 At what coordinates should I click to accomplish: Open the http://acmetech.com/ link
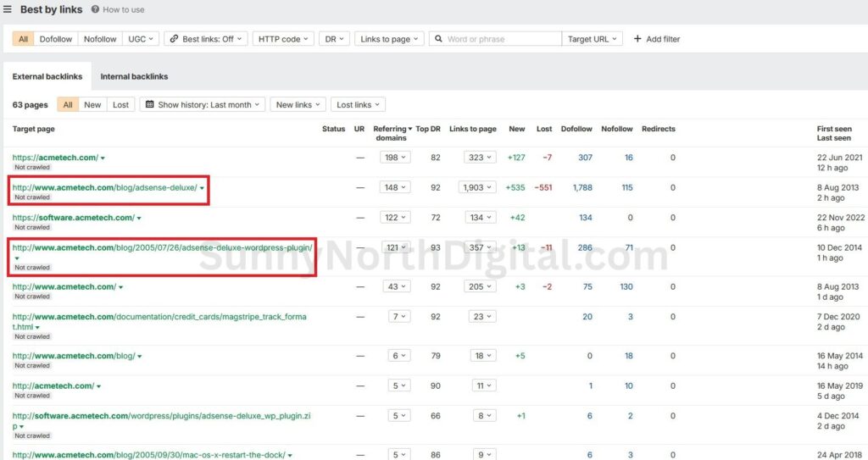53,385
